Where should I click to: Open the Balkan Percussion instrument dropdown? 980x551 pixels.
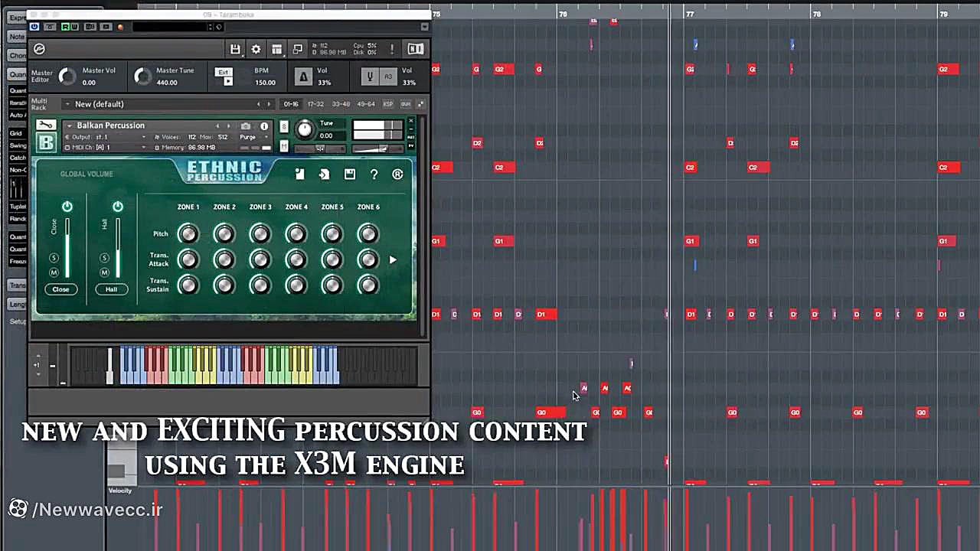click(x=70, y=126)
